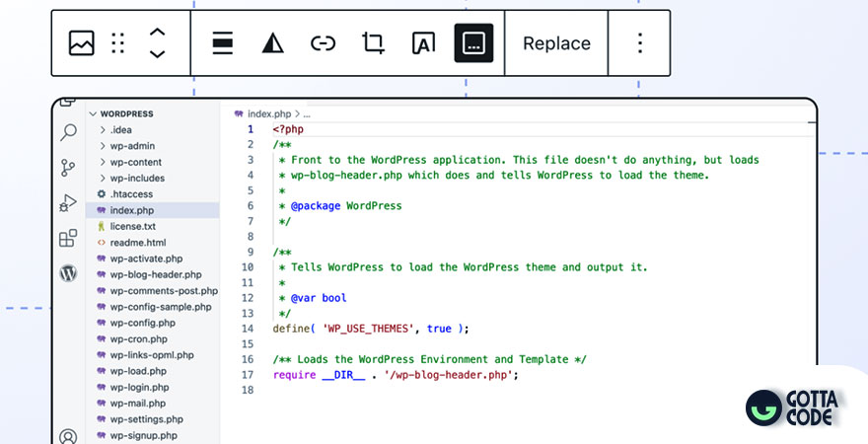Open the Search sidebar icon
868x444 pixels.
pyautogui.click(x=68, y=132)
